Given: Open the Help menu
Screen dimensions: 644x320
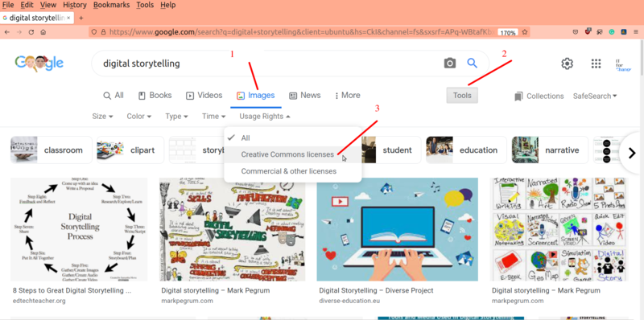Looking at the screenshot, I should (x=168, y=5).
